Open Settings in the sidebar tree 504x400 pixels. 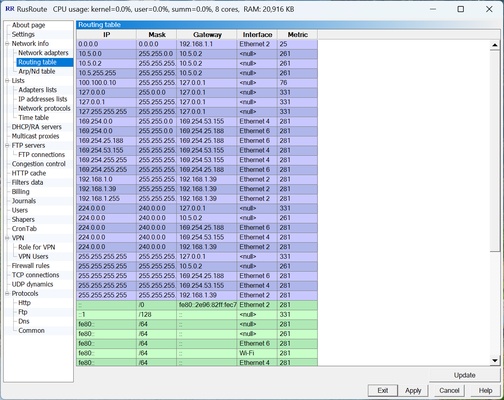click(23, 34)
